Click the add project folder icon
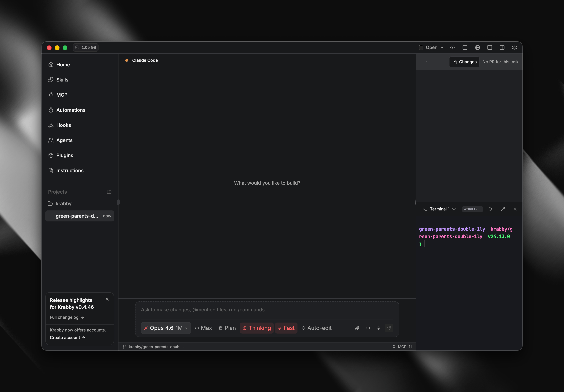Image resolution: width=564 pixels, height=392 pixels. [x=109, y=192]
